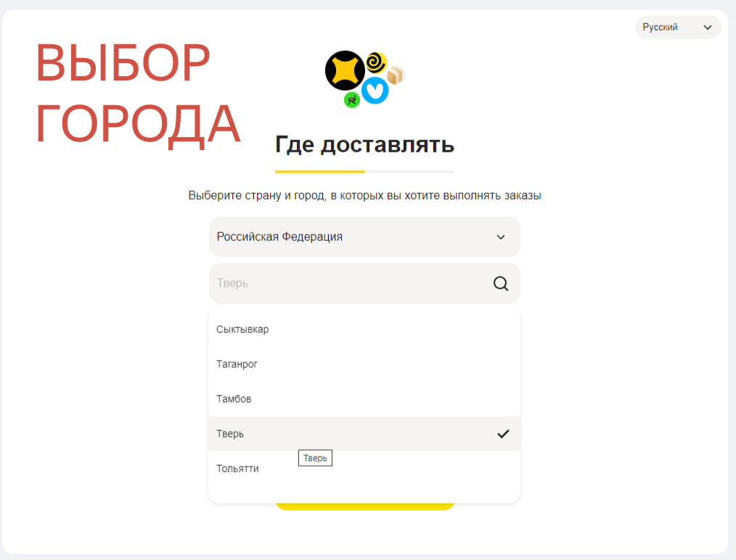Screen dimensions: 736x560
Task: Select Тверь in the city list
Action: click(364, 433)
